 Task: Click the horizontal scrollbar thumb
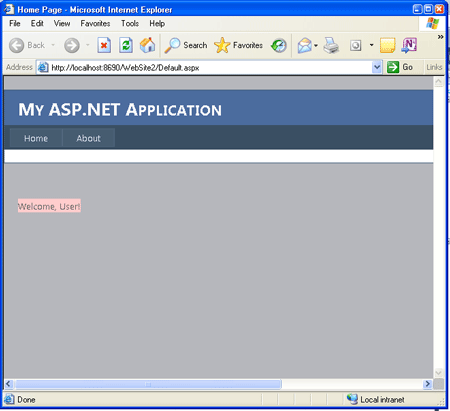(148, 384)
